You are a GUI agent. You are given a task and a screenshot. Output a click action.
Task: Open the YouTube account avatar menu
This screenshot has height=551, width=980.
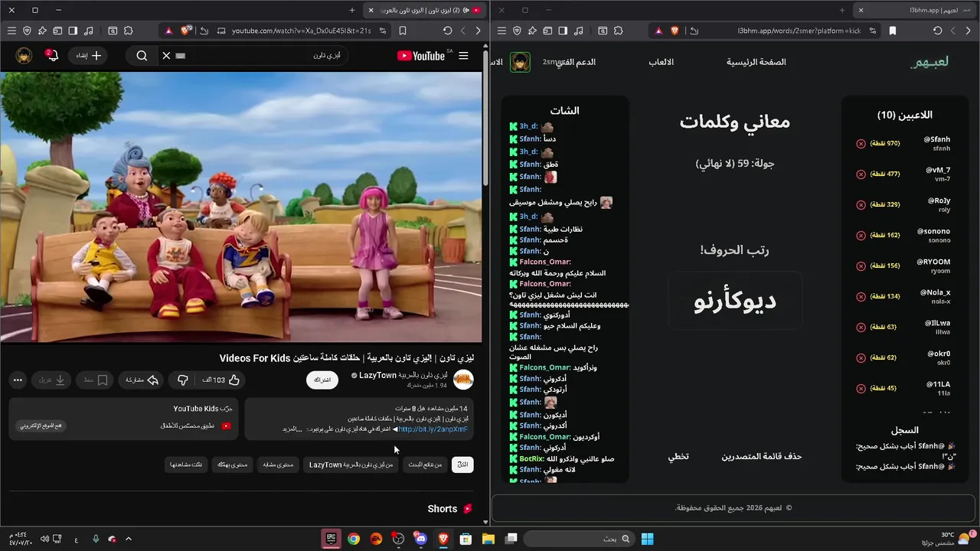pyautogui.click(x=24, y=56)
